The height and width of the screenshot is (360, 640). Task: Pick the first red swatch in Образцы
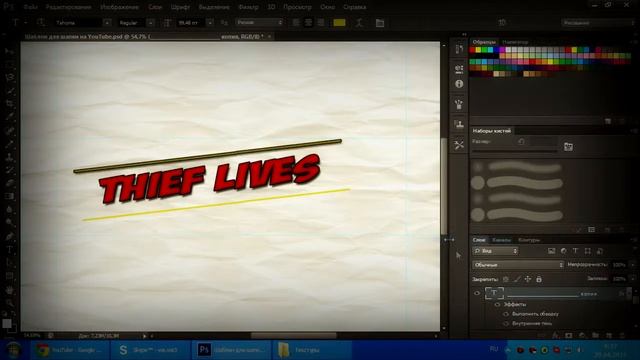coord(472,50)
